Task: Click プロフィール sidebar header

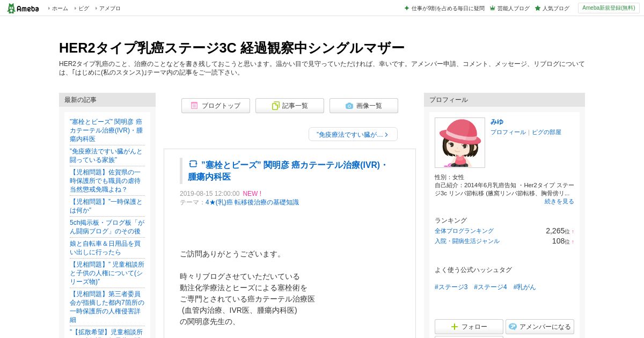Action: tap(504, 100)
